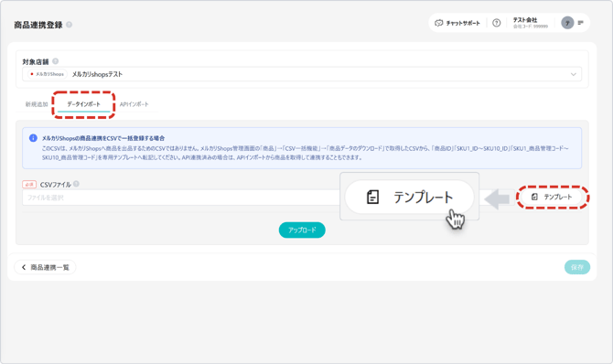This screenshot has height=364, width=613.
Task: Expand the 対象店舗 store dropdown
Action: [x=302, y=74]
